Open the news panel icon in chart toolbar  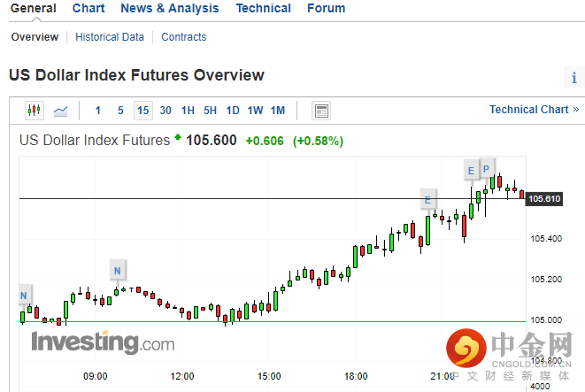click(321, 111)
